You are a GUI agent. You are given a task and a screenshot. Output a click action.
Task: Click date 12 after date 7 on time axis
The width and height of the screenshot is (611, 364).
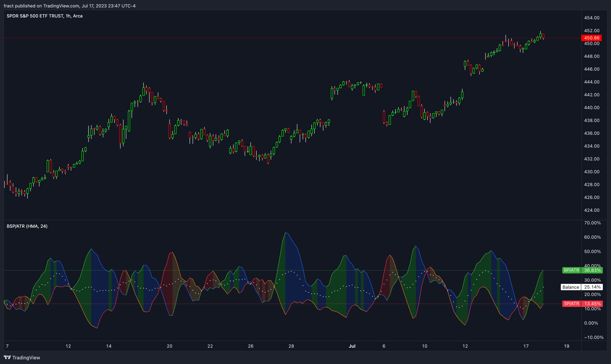[x=68, y=346]
